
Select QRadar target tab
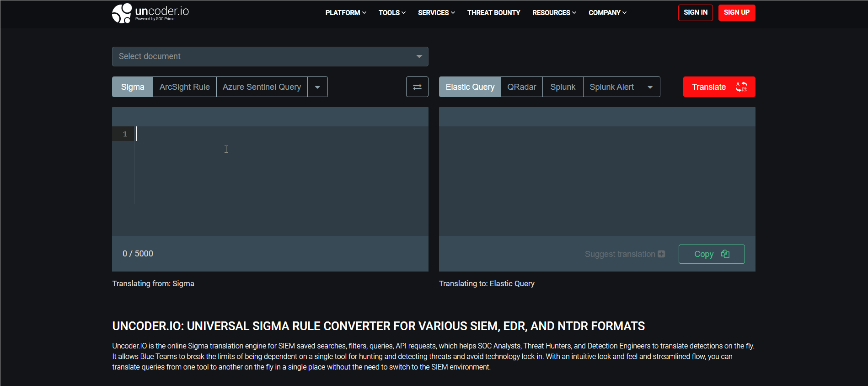(522, 87)
